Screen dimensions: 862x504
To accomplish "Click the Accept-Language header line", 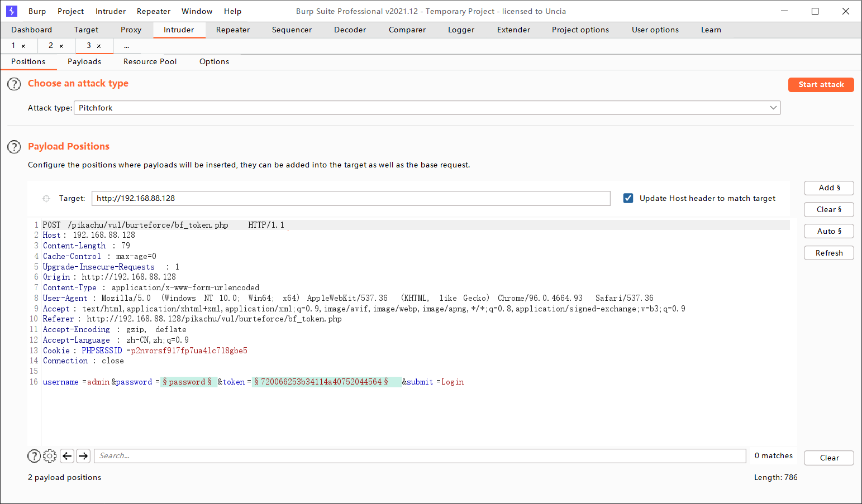I will tap(116, 340).
